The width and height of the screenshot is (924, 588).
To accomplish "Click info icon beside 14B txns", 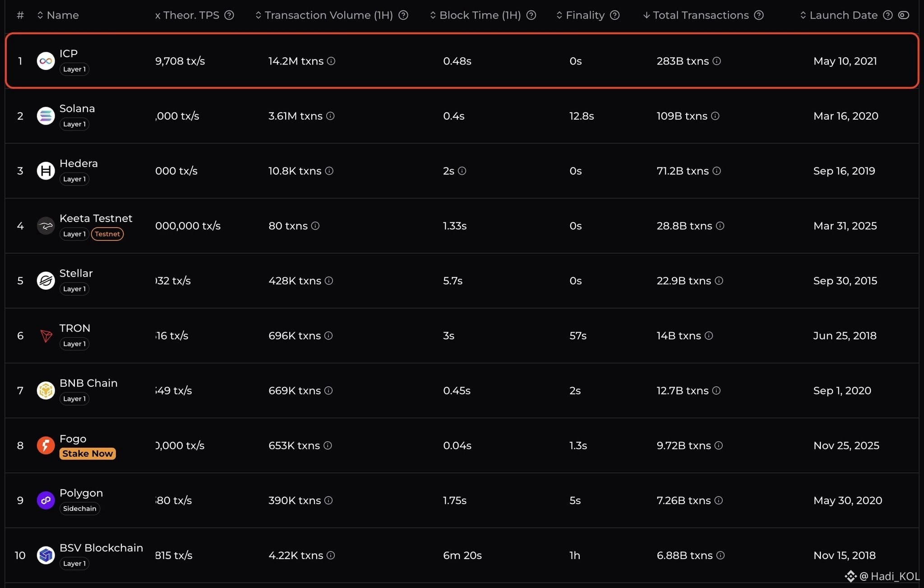I will (x=709, y=336).
